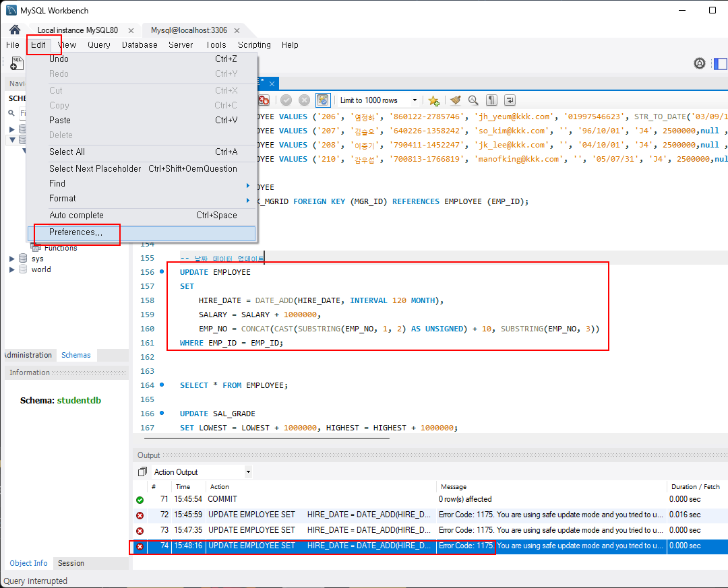728x588 pixels.
Task: Save query as snippet star icon
Action: (433, 100)
